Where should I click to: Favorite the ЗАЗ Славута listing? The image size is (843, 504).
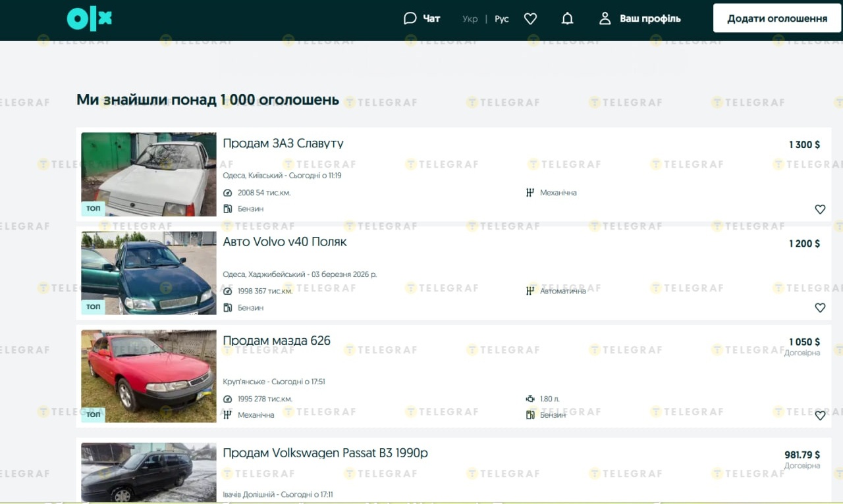820,209
